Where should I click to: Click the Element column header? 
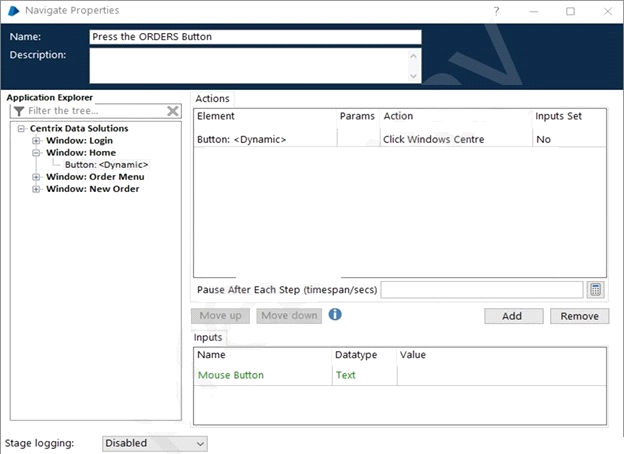click(x=265, y=116)
